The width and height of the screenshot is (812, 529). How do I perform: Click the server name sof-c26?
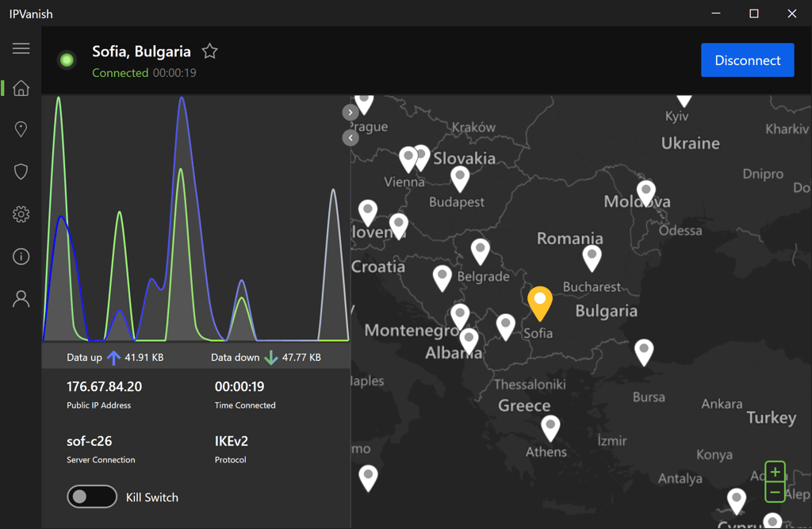tap(89, 441)
